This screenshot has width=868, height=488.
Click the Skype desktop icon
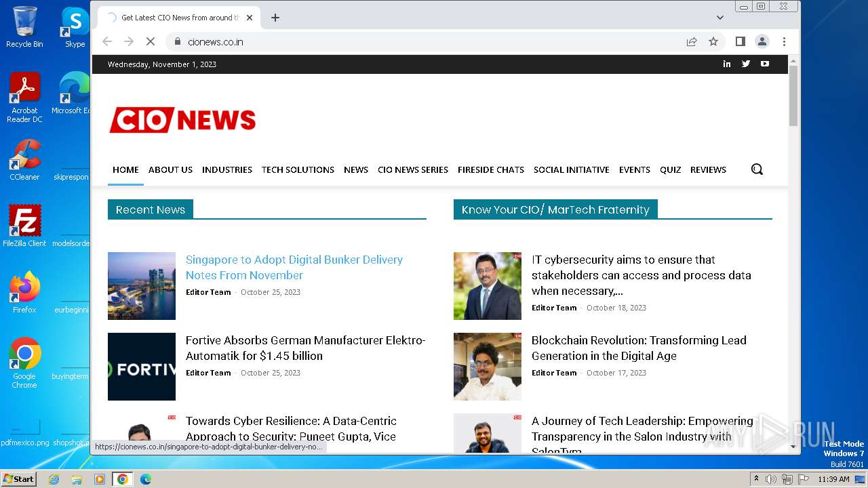(75, 27)
